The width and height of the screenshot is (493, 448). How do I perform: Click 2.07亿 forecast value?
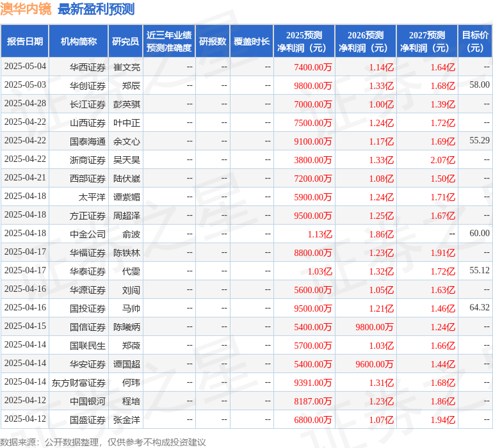(442, 160)
